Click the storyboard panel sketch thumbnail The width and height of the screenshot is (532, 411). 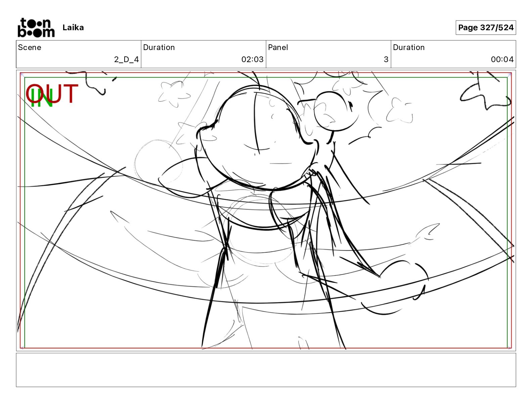tap(266, 211)
